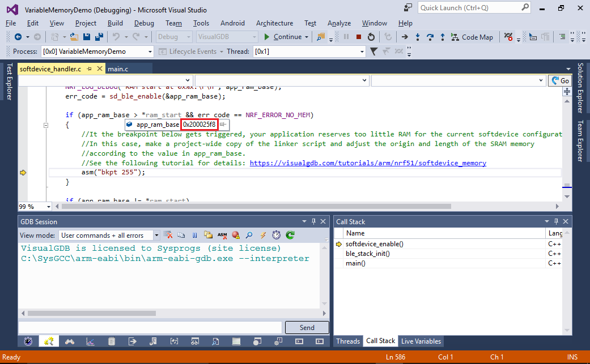Screen dimensions: 590x364
Task: Open the Analyze menu
Action: [339, 23]
